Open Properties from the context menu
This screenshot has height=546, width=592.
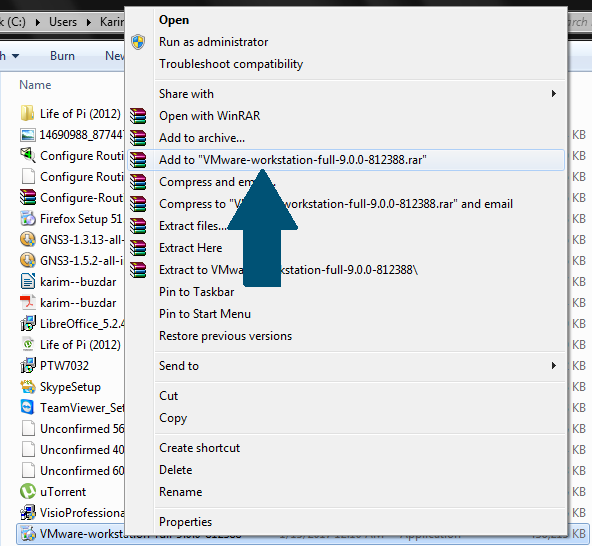[x=345, y=521]
